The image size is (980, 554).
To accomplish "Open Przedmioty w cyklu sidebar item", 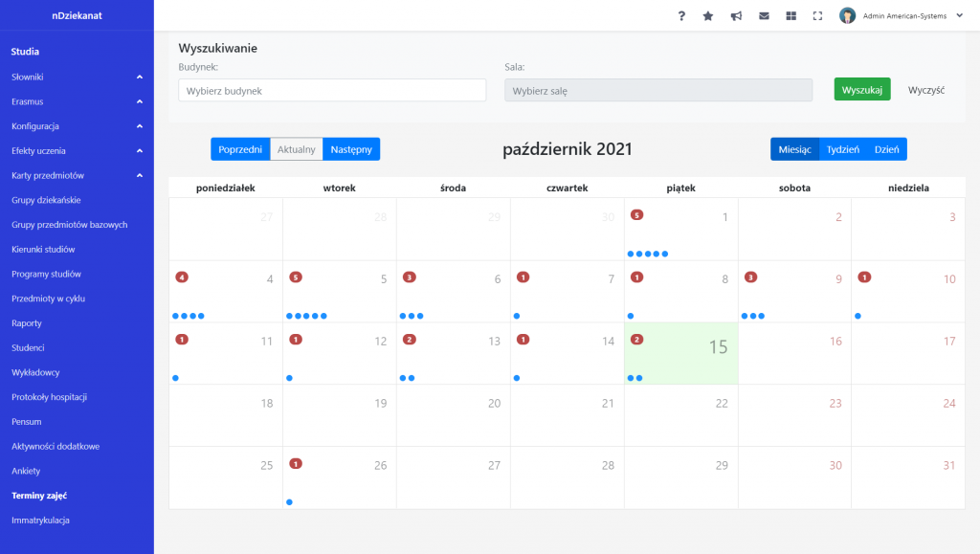I will (48, 299).
